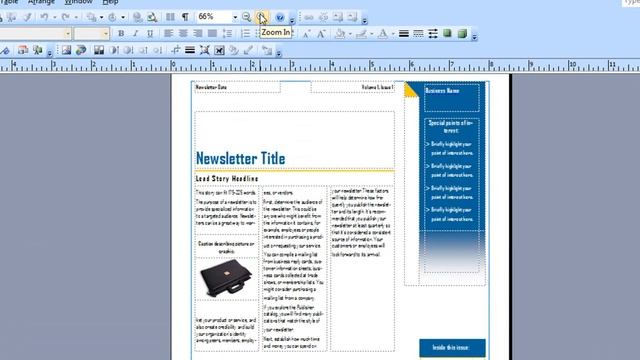
Task: Set Center text alignment
Action: tap(183, 33)
